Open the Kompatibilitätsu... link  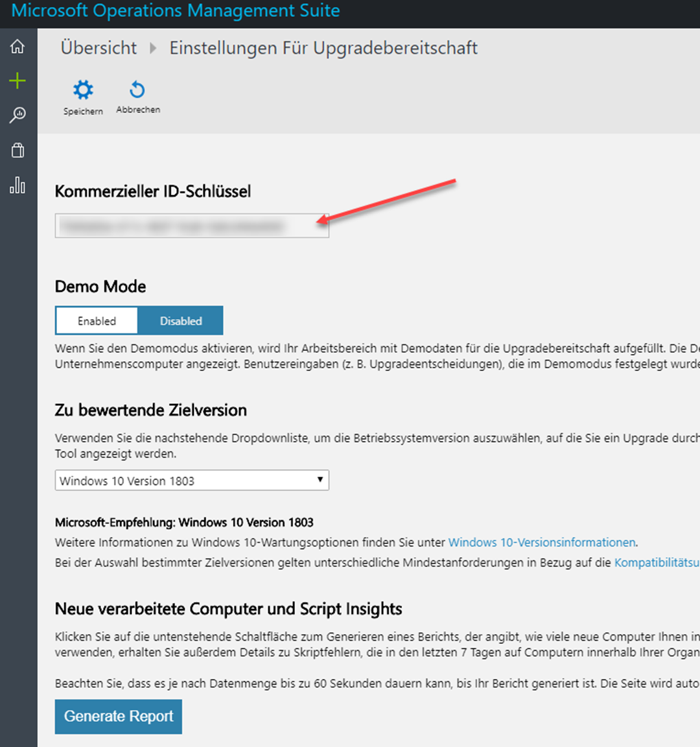(x=657, y=563)
